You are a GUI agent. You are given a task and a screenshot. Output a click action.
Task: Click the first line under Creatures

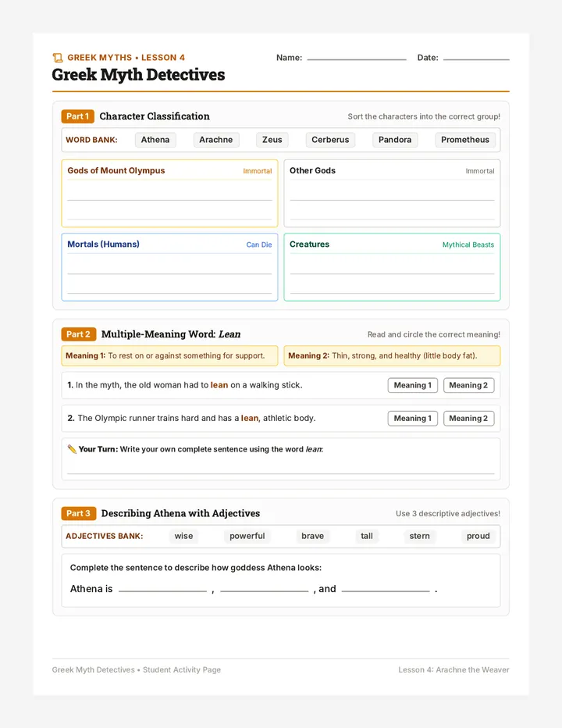[x=392, y=273]
